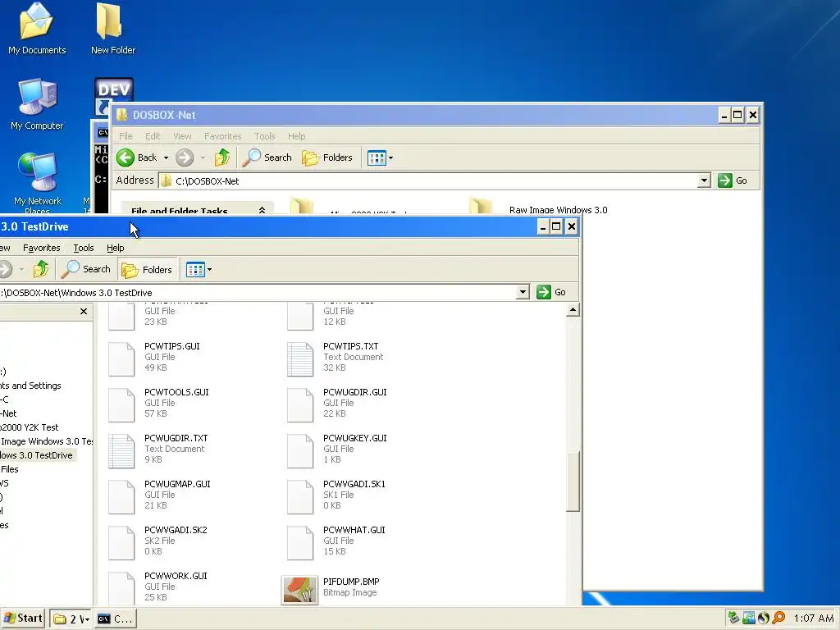Open the Back history dropdown in DOSBOX-Net window
This screenshot has height=630, width=840.
[x=166, y=158]
